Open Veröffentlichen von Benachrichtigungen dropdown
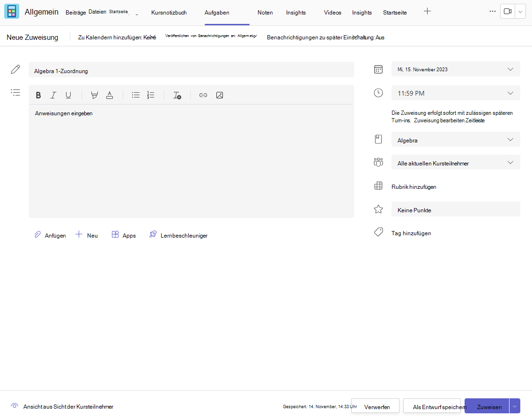532x418 pixels. 211,36
